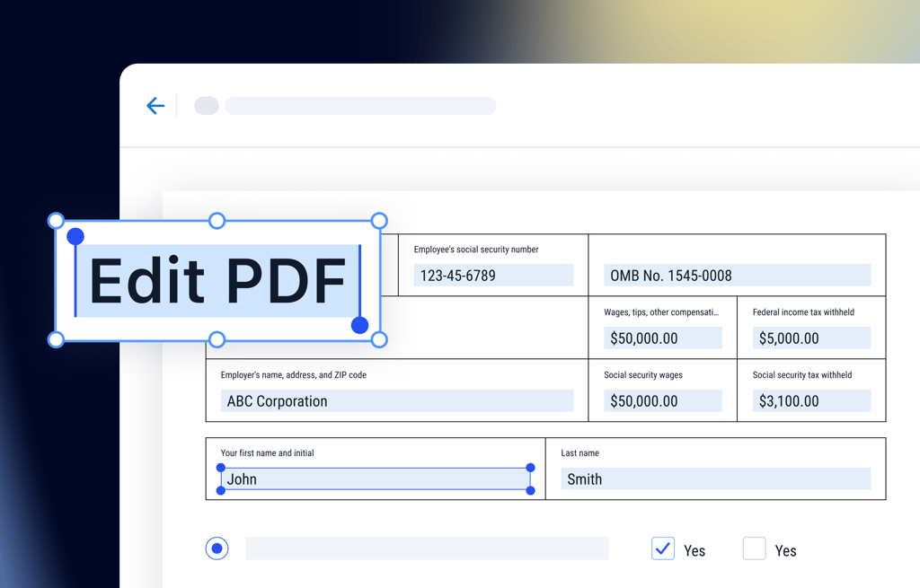Click the long gray title bar beside back arrow
The image size is (920, 588).
[x=360, y=106]
